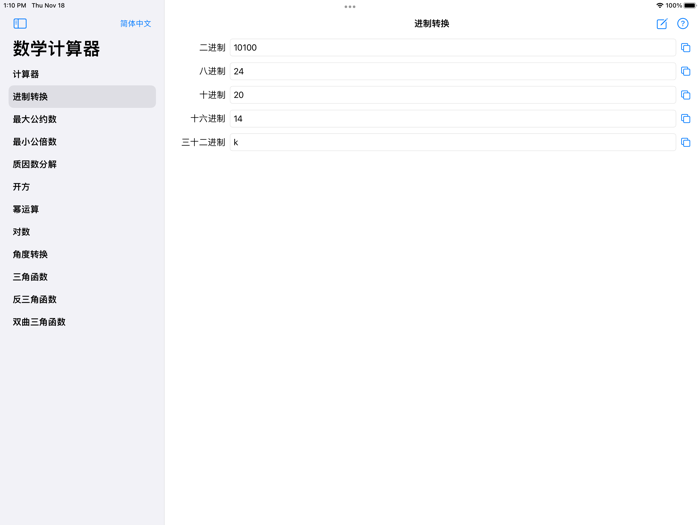Open 角度转换 in the sidebar
The image size is (700, 525).
82,254
